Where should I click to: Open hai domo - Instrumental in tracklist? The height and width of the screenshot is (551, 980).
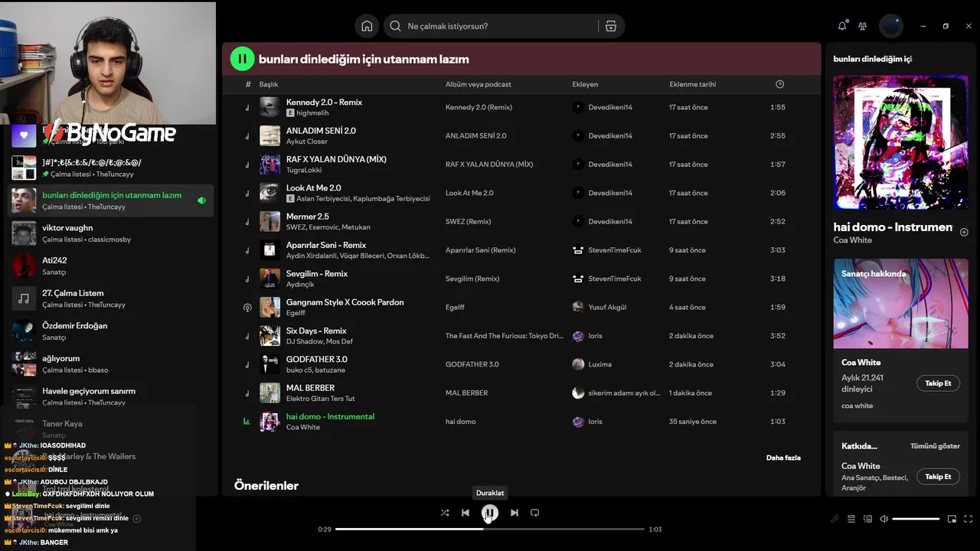(330, 416)
